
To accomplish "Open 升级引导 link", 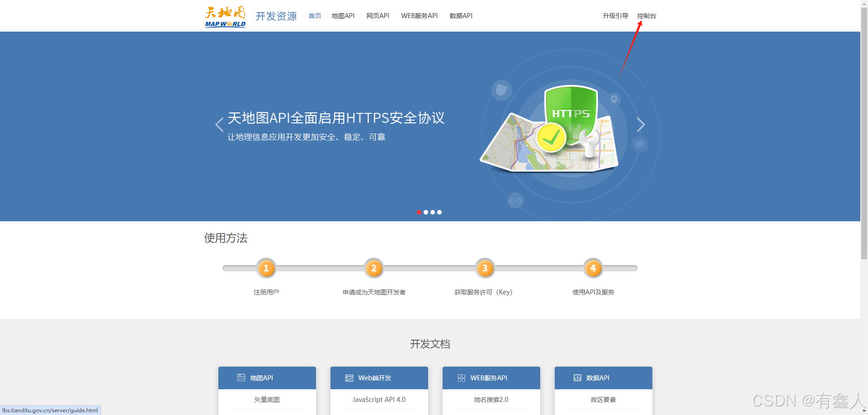I will 615,16.
